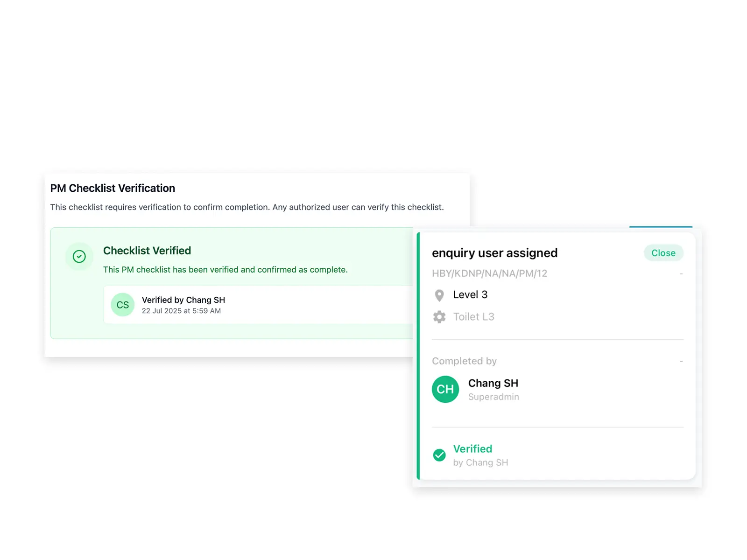Click the location pin icon beside Level 3
The height and width of the screenshot is (560, 747).
point(439,295)
